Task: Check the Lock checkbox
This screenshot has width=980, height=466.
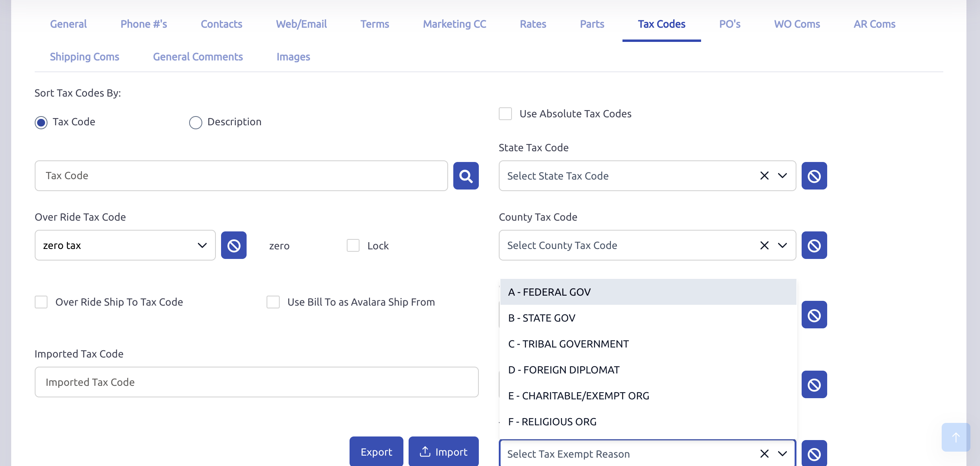Action: pyautogui.click(x=353, y=245)
